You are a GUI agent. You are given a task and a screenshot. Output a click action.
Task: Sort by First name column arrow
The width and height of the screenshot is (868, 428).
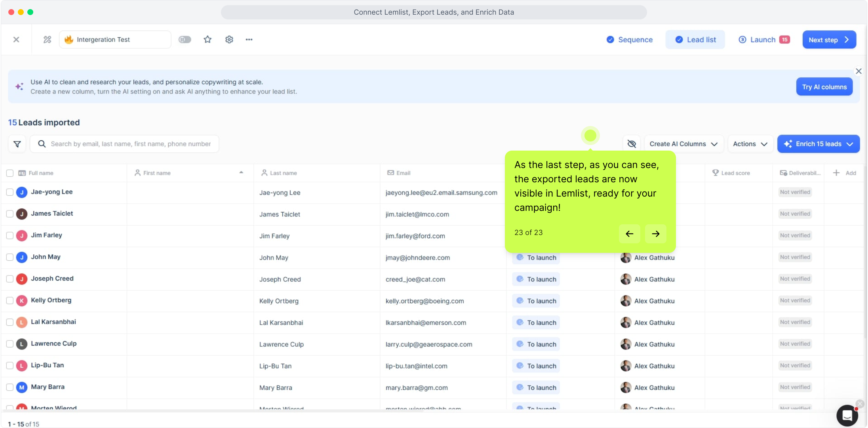[x=241, y=172]
